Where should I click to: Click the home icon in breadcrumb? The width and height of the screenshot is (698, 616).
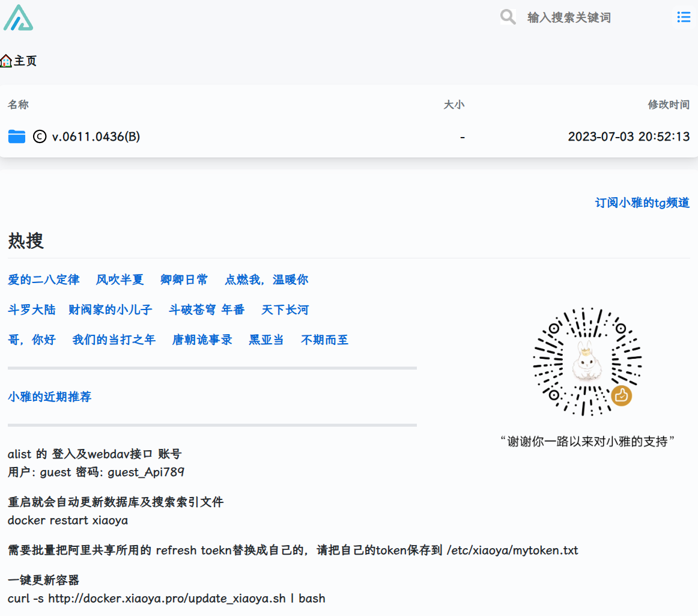(6, 61)
